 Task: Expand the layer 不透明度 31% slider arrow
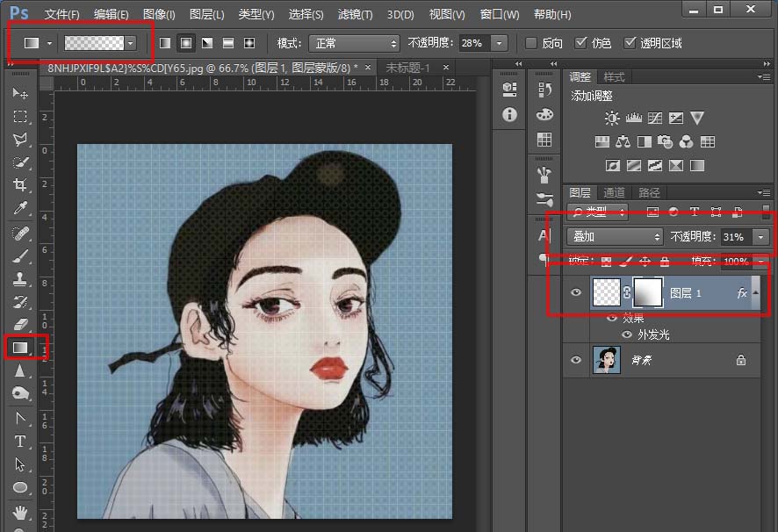click(760, 237)
